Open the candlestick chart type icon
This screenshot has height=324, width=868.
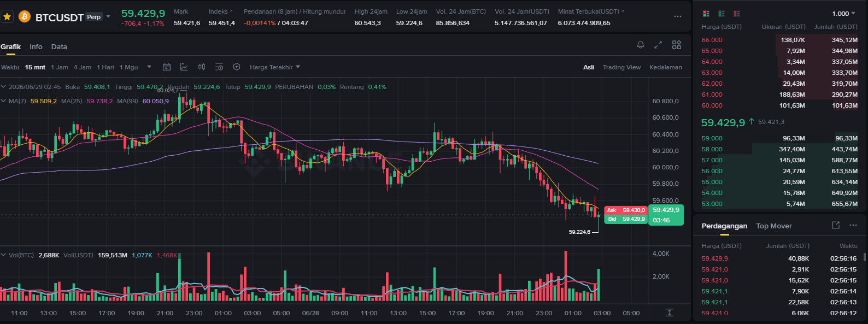click(x=202, y=67)
